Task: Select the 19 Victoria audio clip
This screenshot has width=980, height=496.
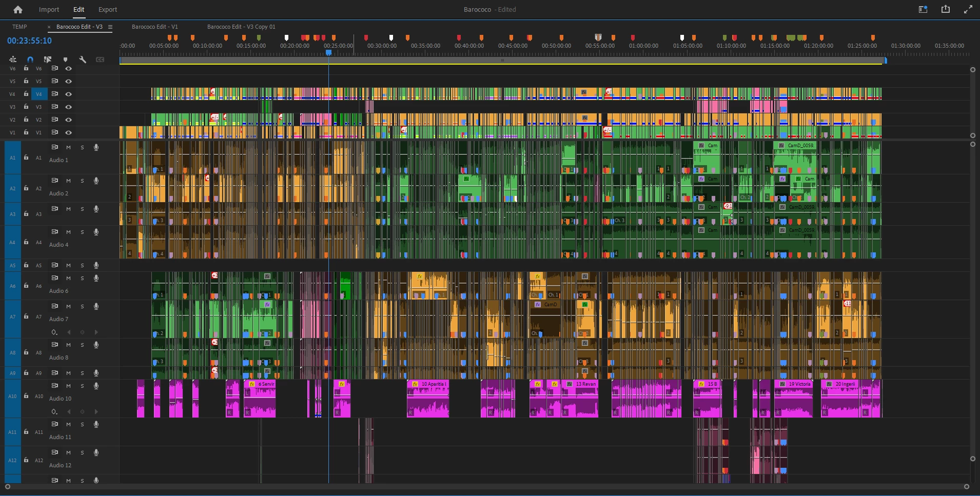Action: (794, 399)
